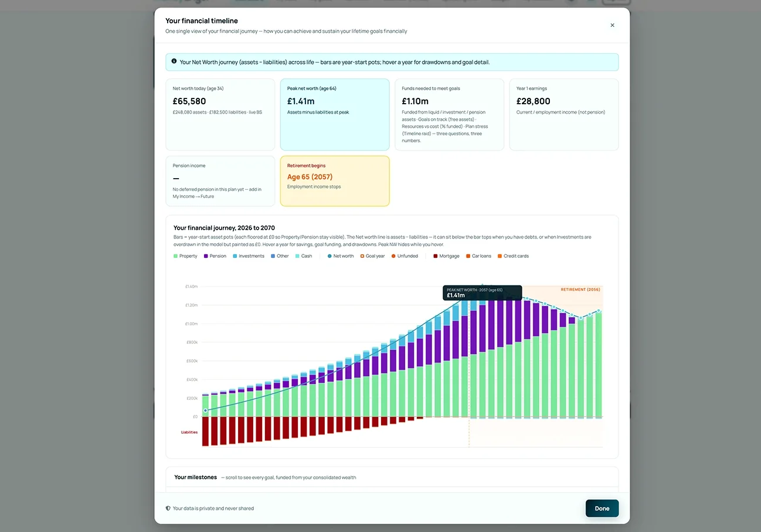
Task: Click the Your milestones heading
Action: click(195, 477)
